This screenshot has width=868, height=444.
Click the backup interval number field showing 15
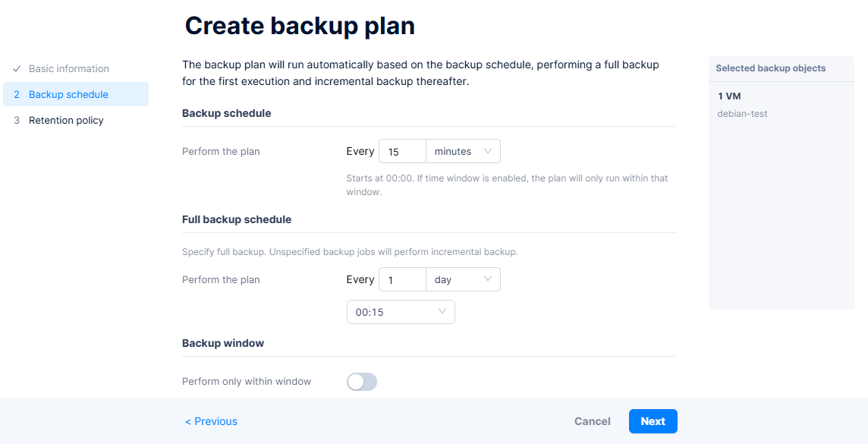tap(402, 152)
